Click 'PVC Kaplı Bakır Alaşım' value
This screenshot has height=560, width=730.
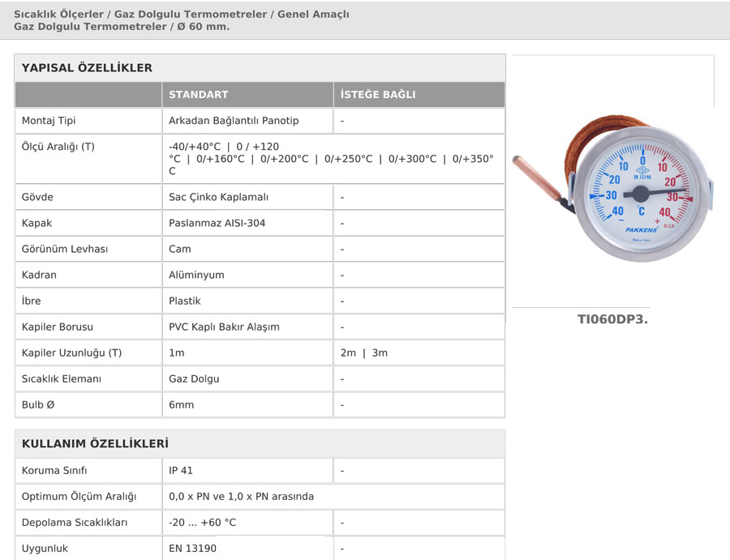[x=224, y=327]
